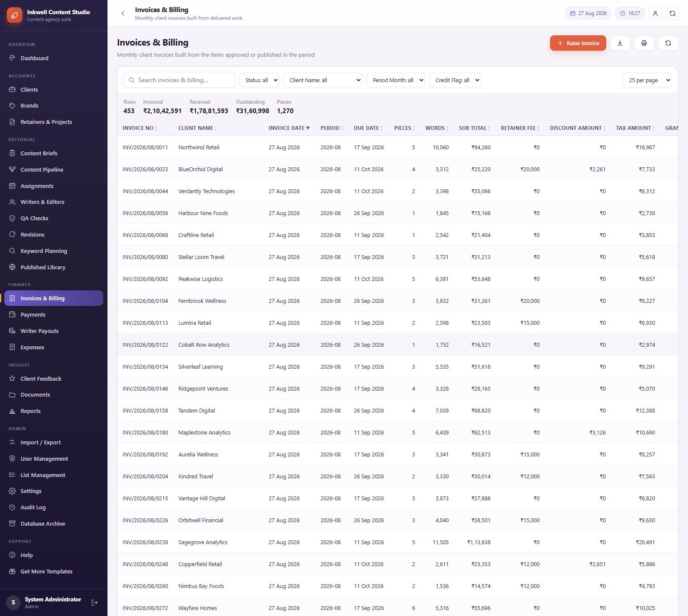The image size is (688, 616).
Task: Open List Management in the sidebar
Action: point(54,475)
